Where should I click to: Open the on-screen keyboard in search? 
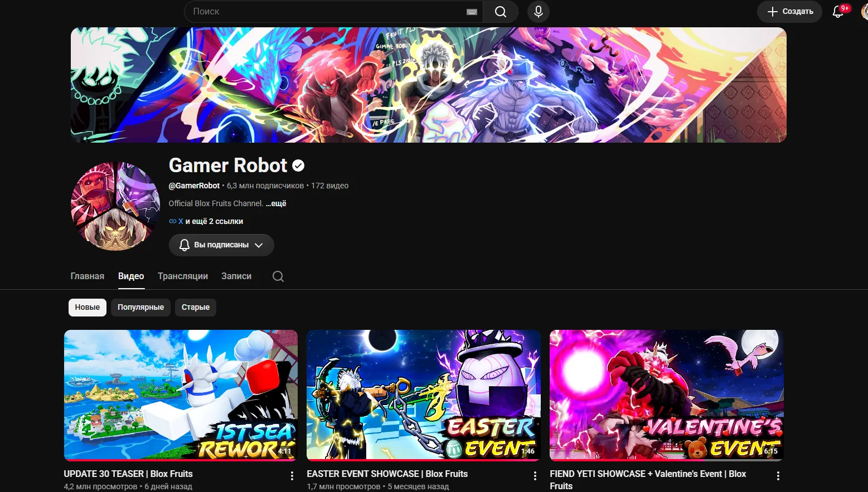point(472,12)
